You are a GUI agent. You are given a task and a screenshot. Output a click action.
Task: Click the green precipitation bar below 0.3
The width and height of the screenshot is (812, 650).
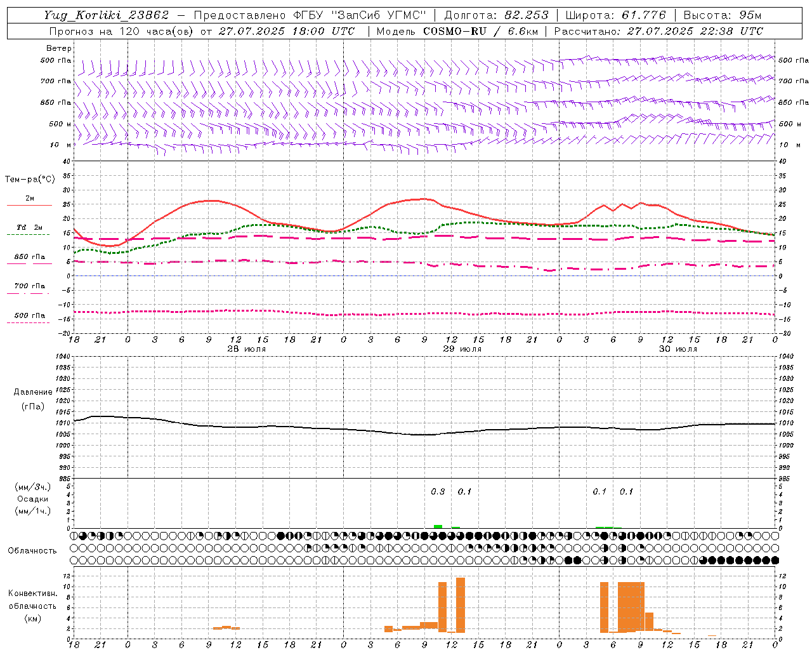coord(438,526)
